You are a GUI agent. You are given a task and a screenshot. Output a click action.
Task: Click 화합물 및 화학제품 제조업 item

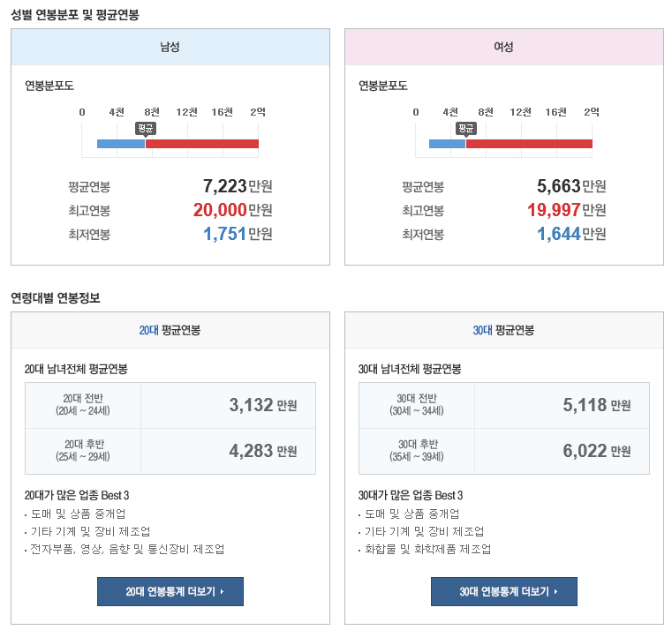coord(427,549)
